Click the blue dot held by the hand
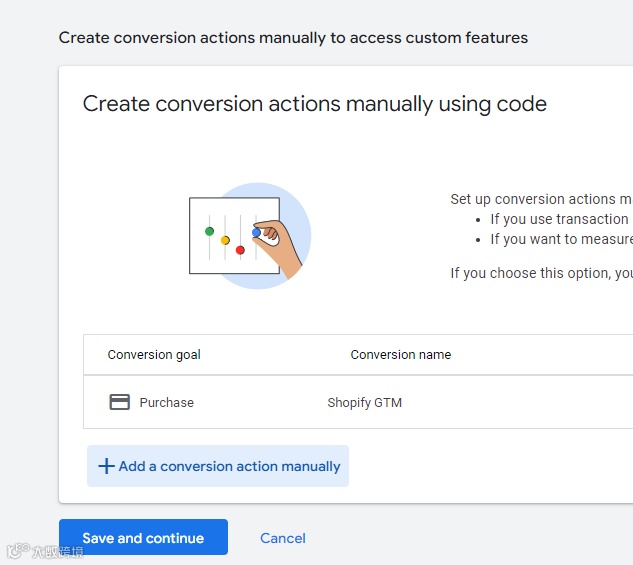Image resolution: width=633 pixels, height=565 pixels. (256, 232)
